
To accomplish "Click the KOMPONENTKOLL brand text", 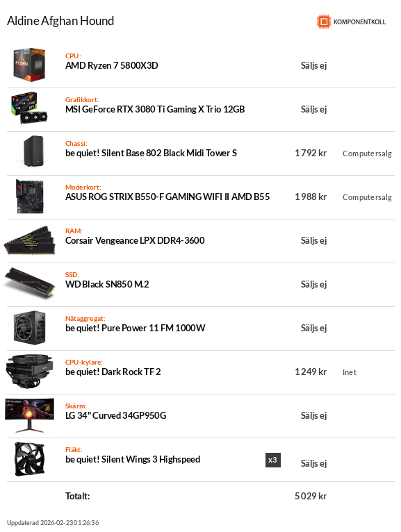I will (x=359, y=22).
